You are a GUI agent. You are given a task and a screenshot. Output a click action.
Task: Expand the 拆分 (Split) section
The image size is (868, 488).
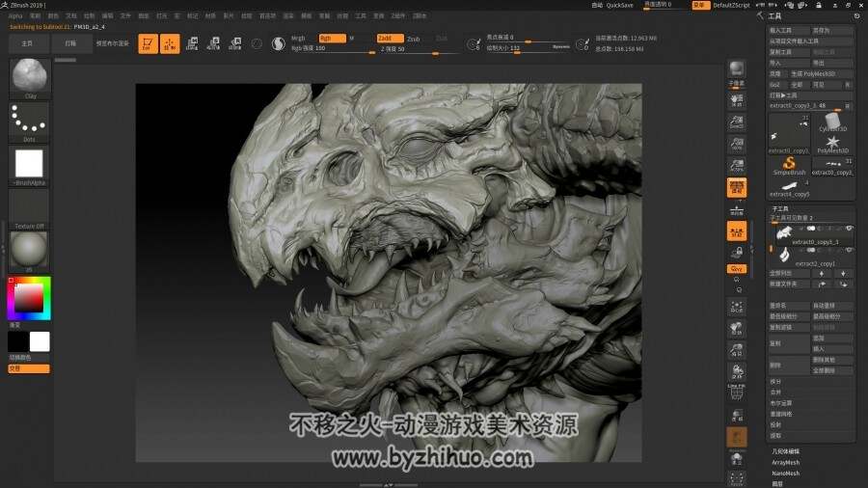(775, 382)
